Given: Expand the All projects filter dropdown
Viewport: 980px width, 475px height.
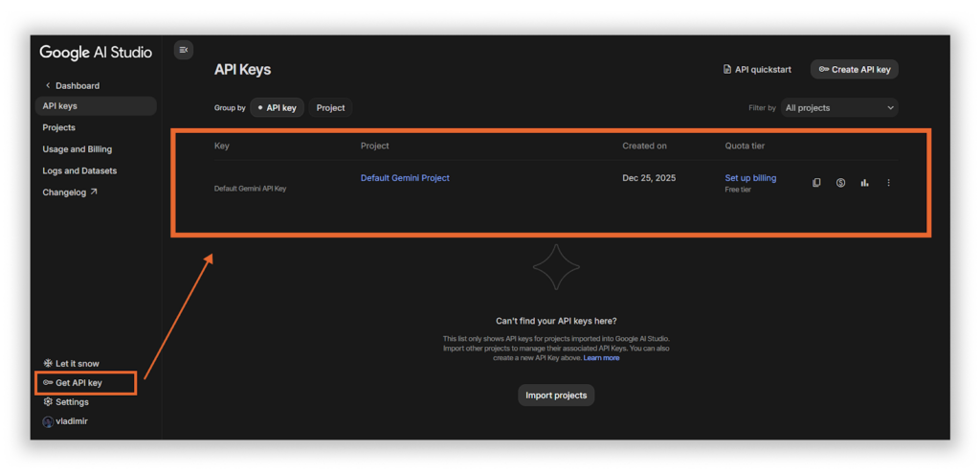Looking at the screenshot, I should (x=839, y=108).
